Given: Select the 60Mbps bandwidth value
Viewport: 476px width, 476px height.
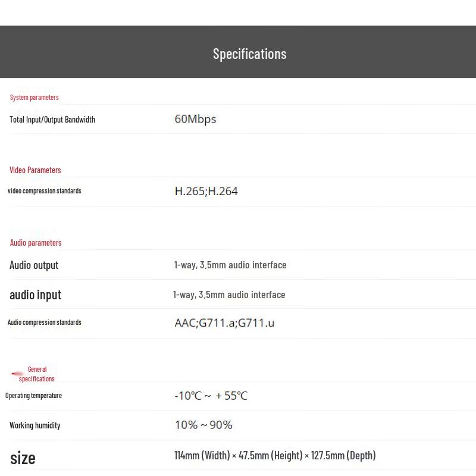Looking at the screenshot, I should tap(196, 120).
